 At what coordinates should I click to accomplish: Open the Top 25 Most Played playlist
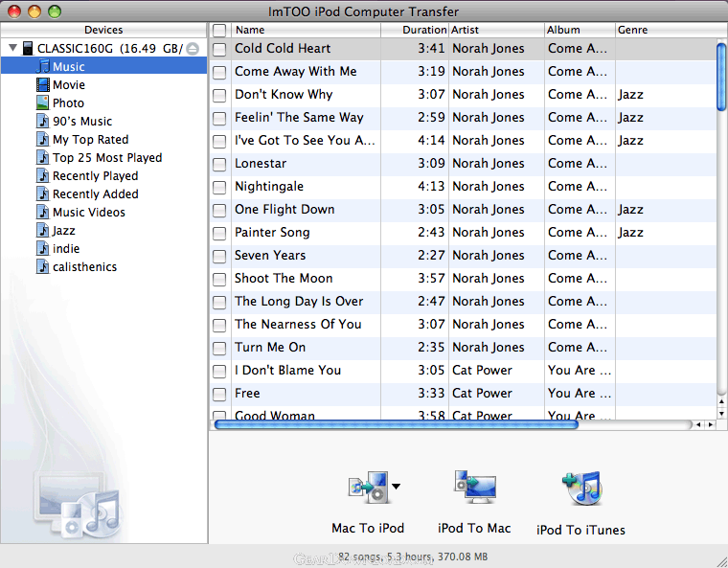pos(106,158)
